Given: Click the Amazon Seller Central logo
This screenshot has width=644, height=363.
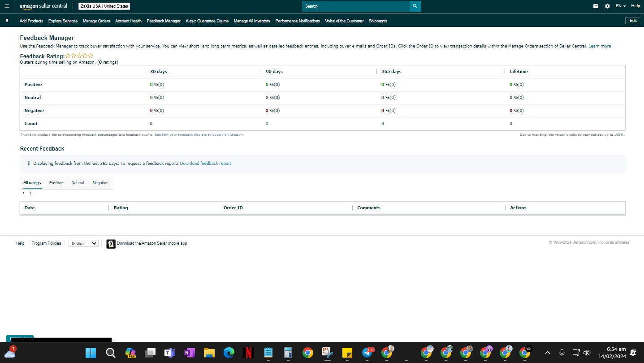Looking at the screenshot, I should tap(43, 6).
